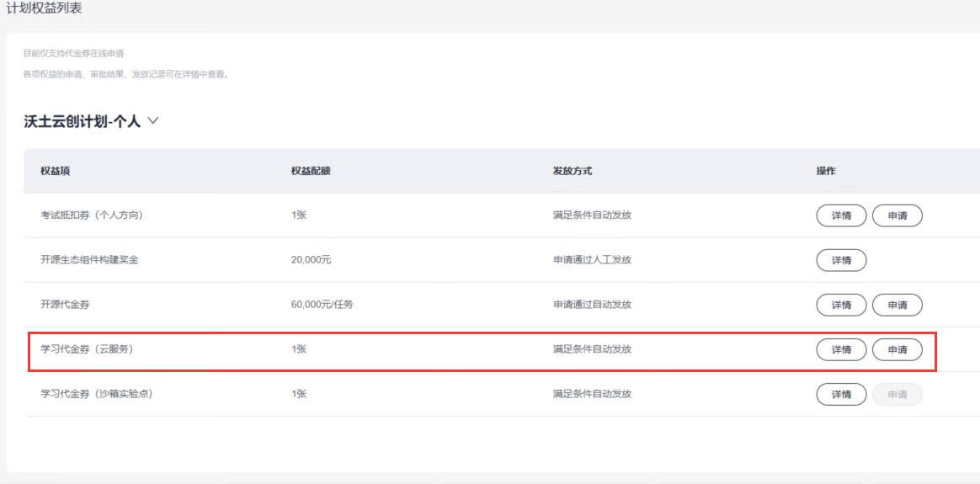The height and width of the screenshot is (484, 980).
Task: Click the 权益项 column header
Action: (x=55, y=171)
